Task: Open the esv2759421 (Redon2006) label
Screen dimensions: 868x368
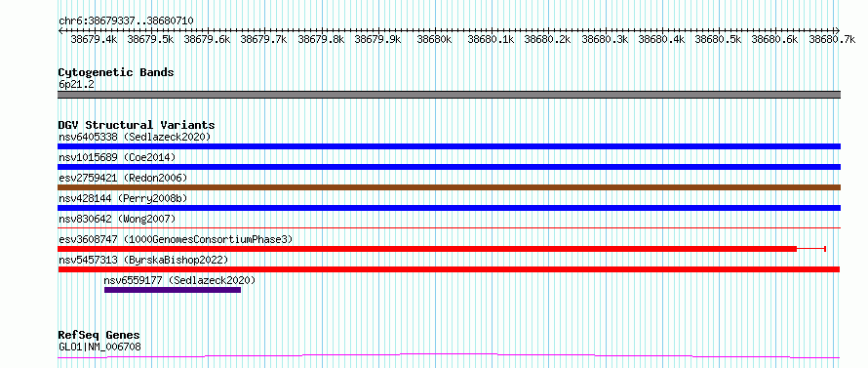Action: (123, 178)
